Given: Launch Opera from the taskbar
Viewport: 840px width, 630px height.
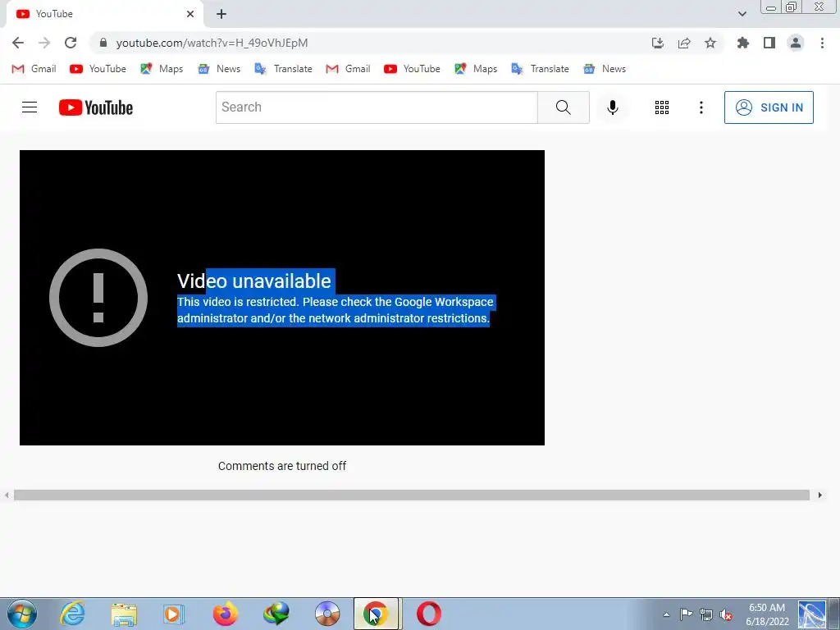Looking at the screenshot, I should [x=428, y=614].
